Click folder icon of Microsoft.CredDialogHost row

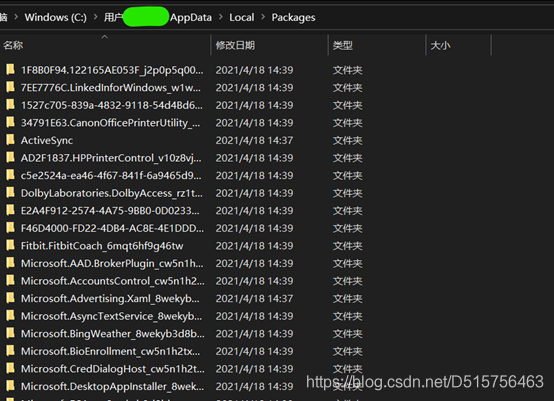(10, 368)
